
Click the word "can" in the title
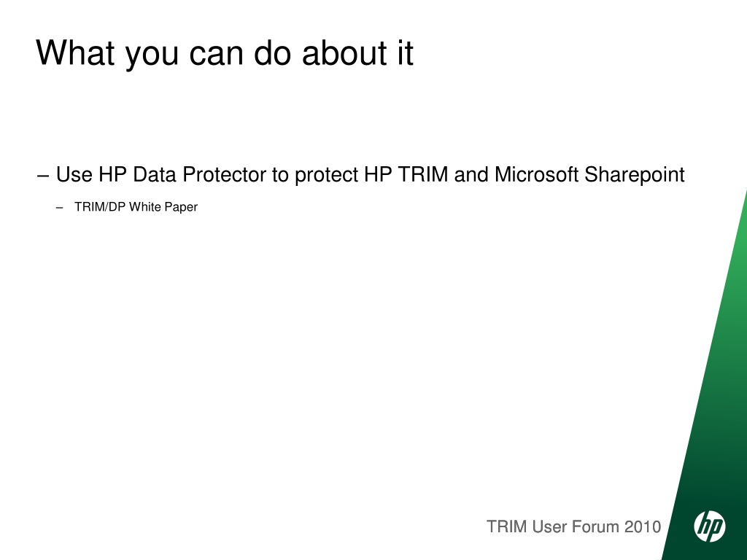[217, 52]
